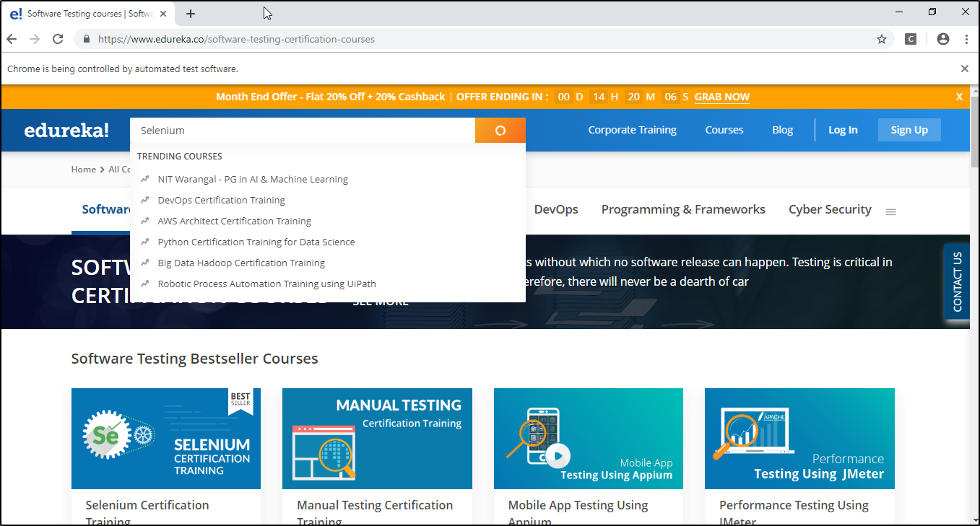
Task: Open the Programming & Frameworks tab
Action: coord(682,209)
